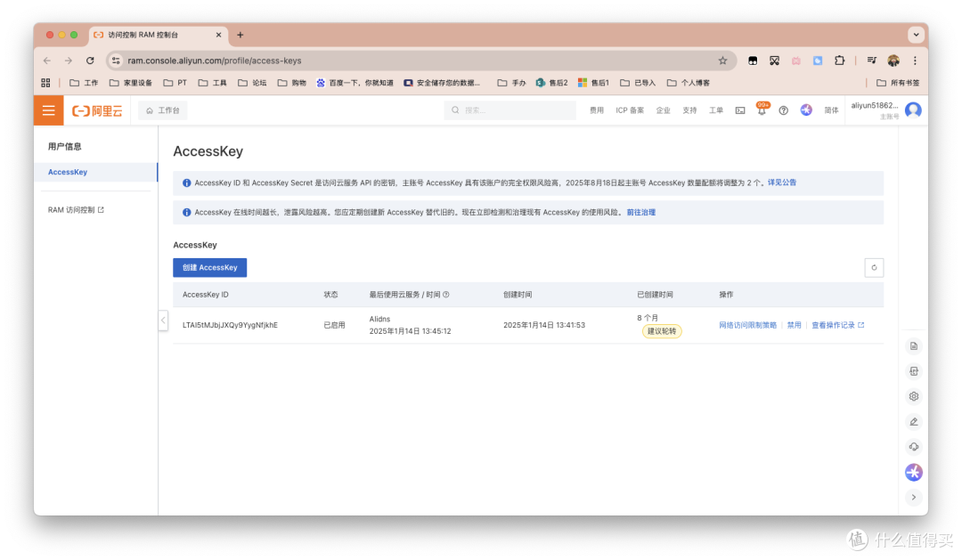The height and width of the screenshot is (560, 962).
Task: Click 禁用 to disable the AccessKey
Action: point(794,325)
